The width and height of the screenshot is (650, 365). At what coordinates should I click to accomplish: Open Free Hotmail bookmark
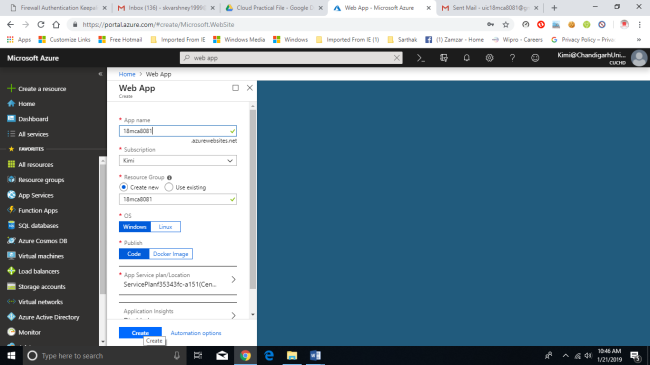coord(120,40)
